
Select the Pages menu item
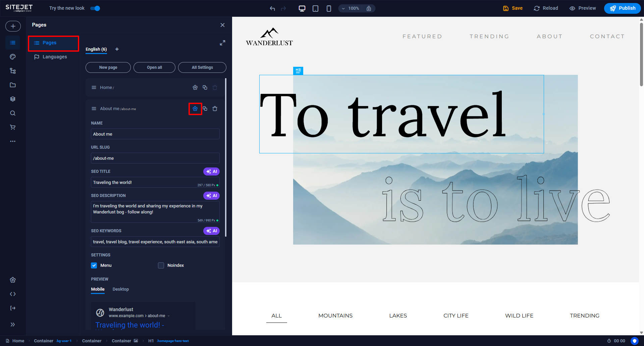click(53, 43)
